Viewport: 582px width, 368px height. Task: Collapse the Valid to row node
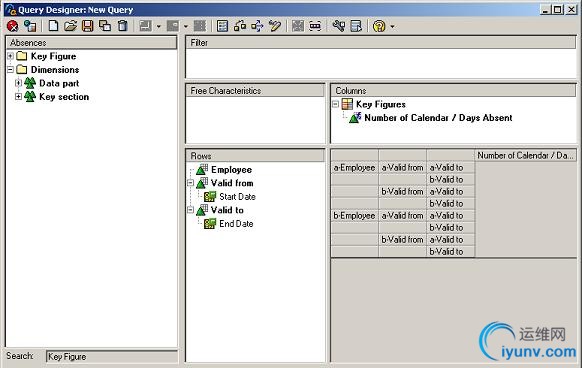[190, 210]
